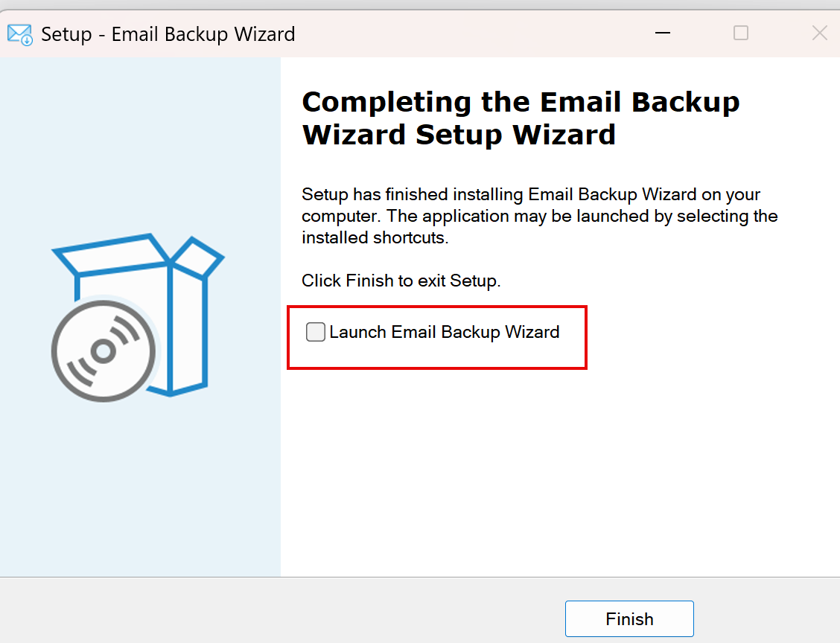Click the center hole of the disc graphic
The image size is (840, 643).
[x=104, y=351]
